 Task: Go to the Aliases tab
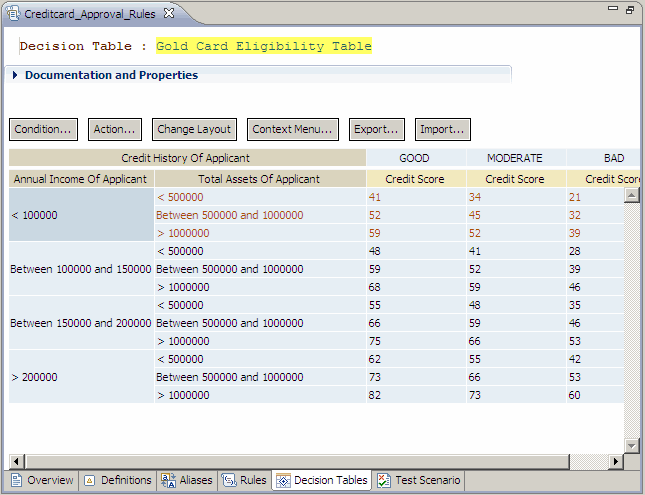[x=187, y=480]
